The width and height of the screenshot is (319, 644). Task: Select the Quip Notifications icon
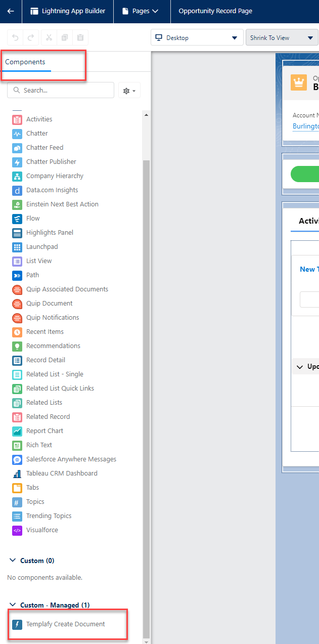click(17, 318)
